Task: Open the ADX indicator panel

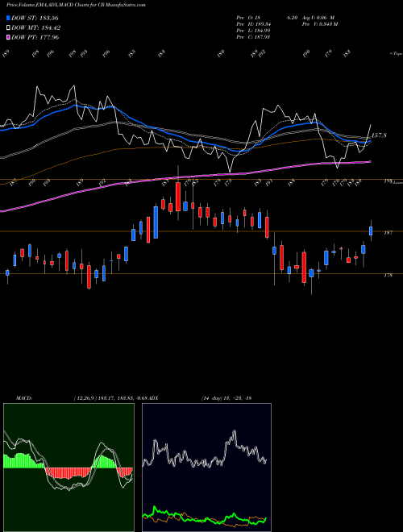Action: coord(206,468)
